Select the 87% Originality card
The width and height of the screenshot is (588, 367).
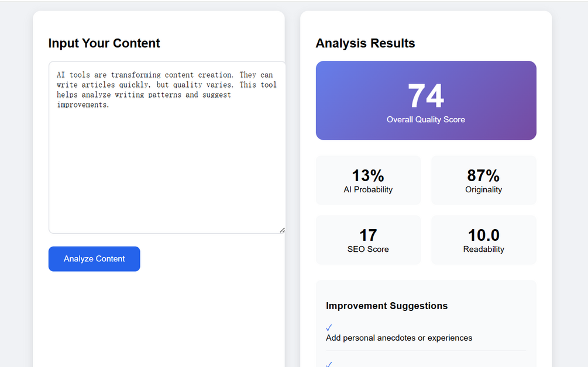click(484, 180)
